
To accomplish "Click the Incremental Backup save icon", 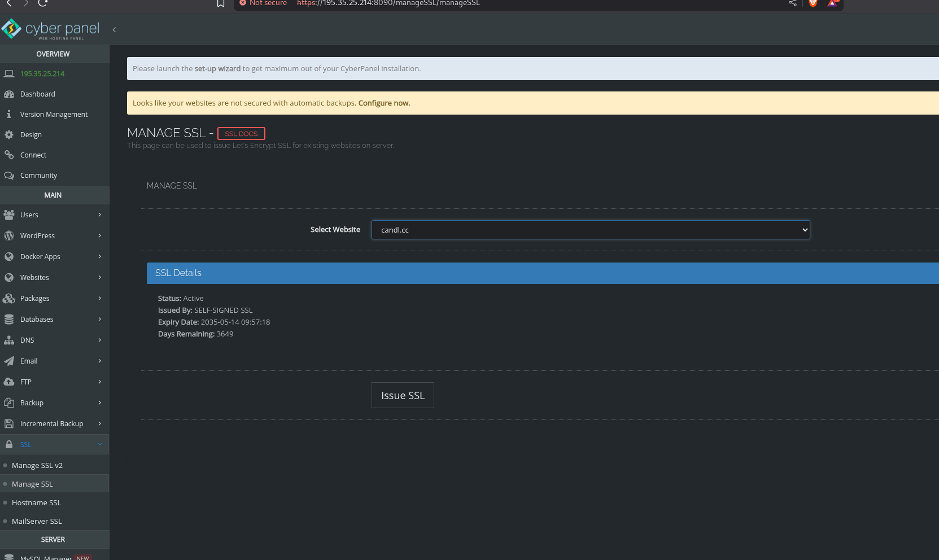I will pos(9,423).
